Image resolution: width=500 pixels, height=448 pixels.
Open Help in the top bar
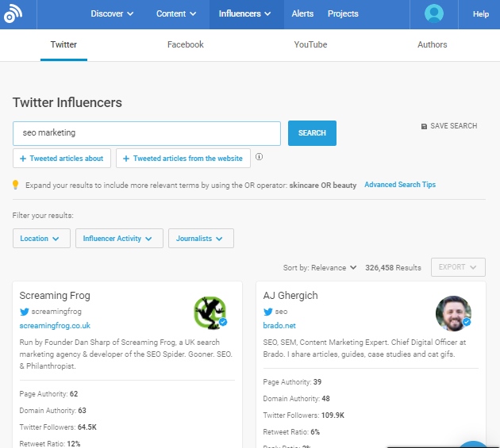click(x=480, y=14)
